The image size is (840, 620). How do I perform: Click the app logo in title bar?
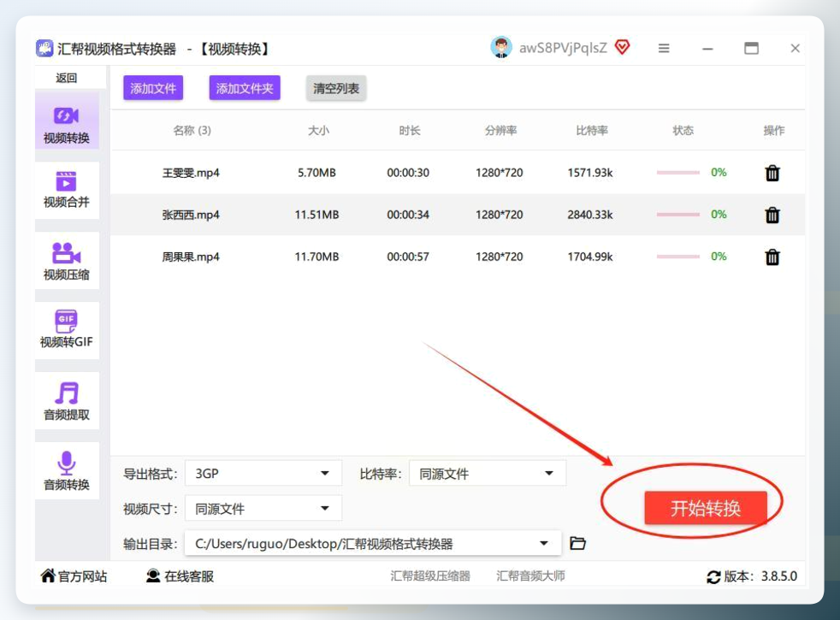pyautogui.click(x=44, y=48)
